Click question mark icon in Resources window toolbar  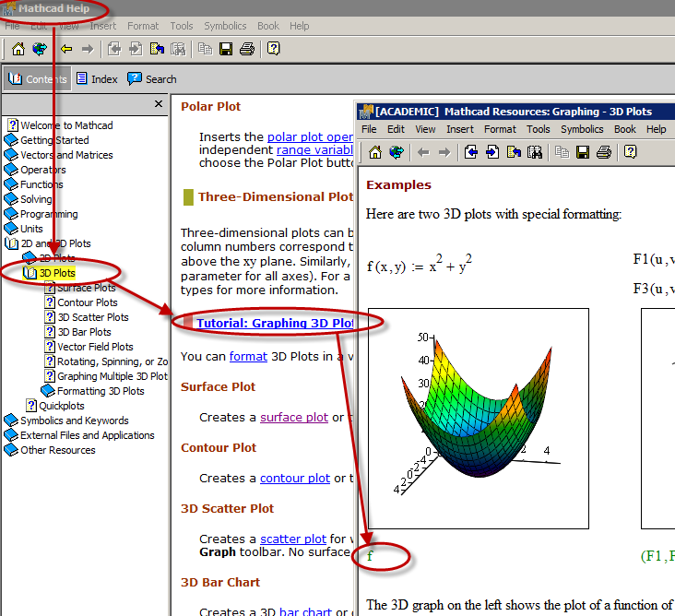pyautogui.click(x=630, y=151)
